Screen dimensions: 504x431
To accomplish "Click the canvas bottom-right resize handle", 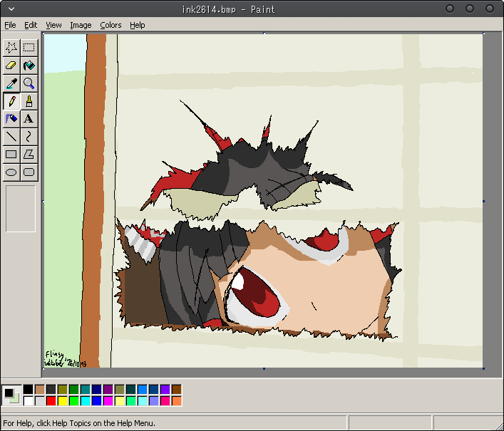I will click(x=483, y=368).
